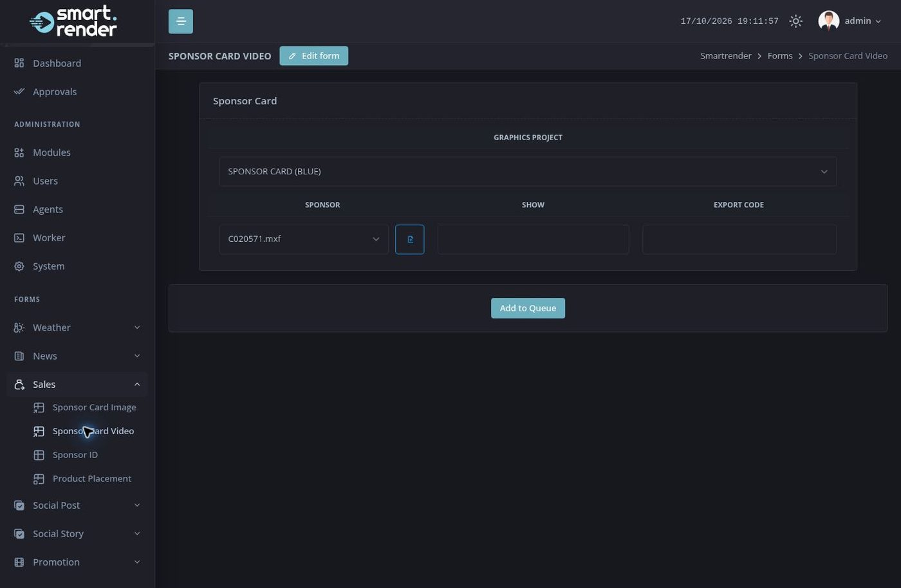Viewport: 901px width, 588px height.
Task: Toggle the sidebar hamburger menu button
Action: [181, 21]
